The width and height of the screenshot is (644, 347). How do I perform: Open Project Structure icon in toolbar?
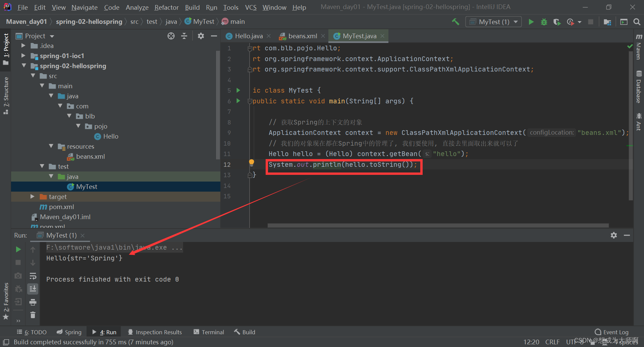click(607, 22)
